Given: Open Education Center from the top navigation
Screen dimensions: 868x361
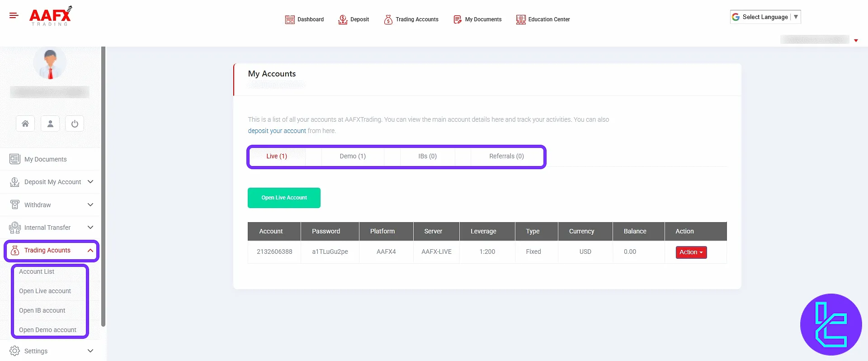Looking at the screenshot, I should point(543,19).
